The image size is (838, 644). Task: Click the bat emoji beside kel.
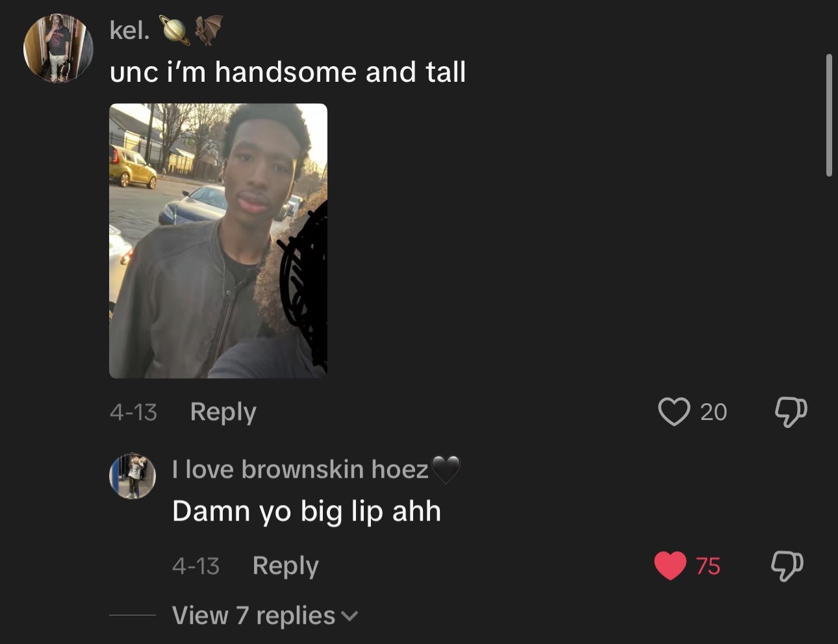[x=209, y=30]
